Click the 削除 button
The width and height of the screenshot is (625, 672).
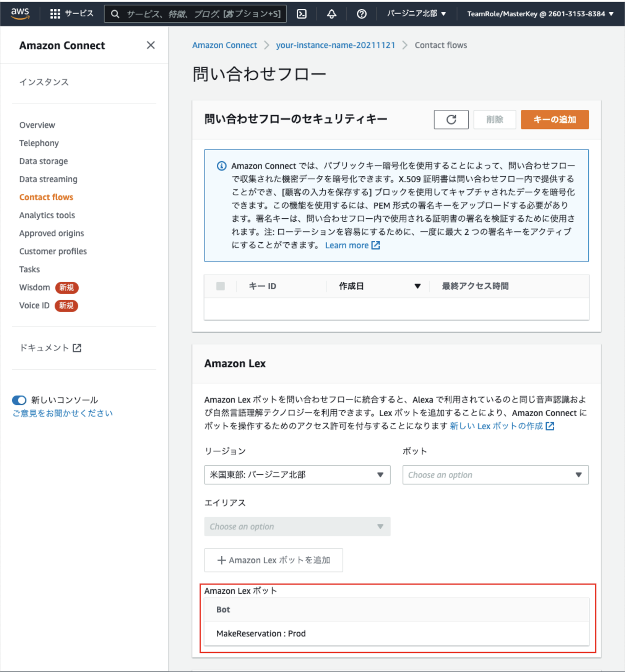(495, 119)
